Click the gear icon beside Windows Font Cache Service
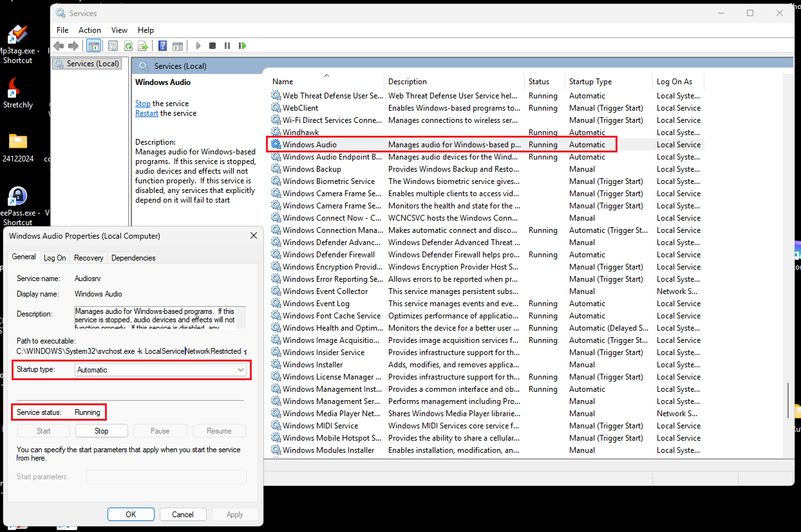The image size is (801, 532). [276, 316]
